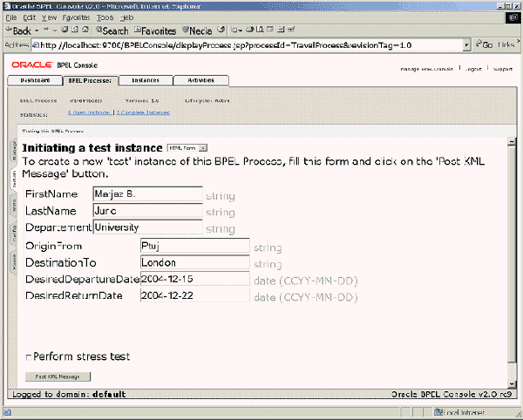Open the Search toolbar button

112,31
